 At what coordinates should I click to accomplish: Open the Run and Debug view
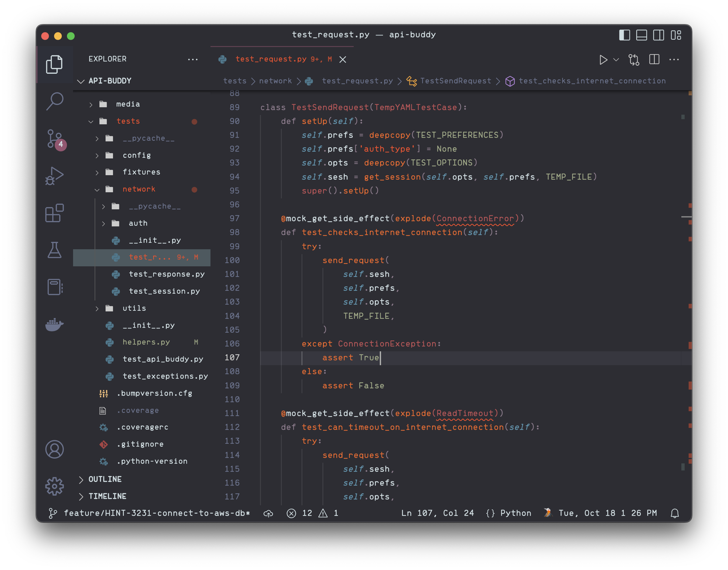(x=54, y=176)
